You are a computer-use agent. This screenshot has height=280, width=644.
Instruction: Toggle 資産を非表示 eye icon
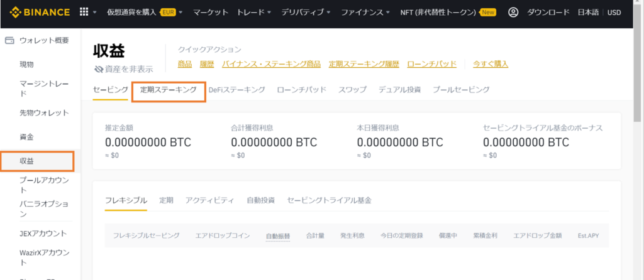pos(98,69)
